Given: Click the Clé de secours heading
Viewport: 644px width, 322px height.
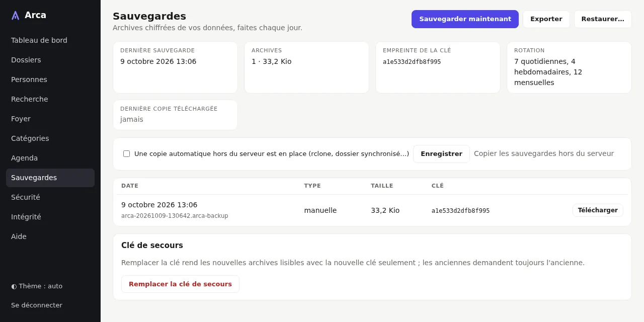Looking at the screenshot, I should [152, 246].
